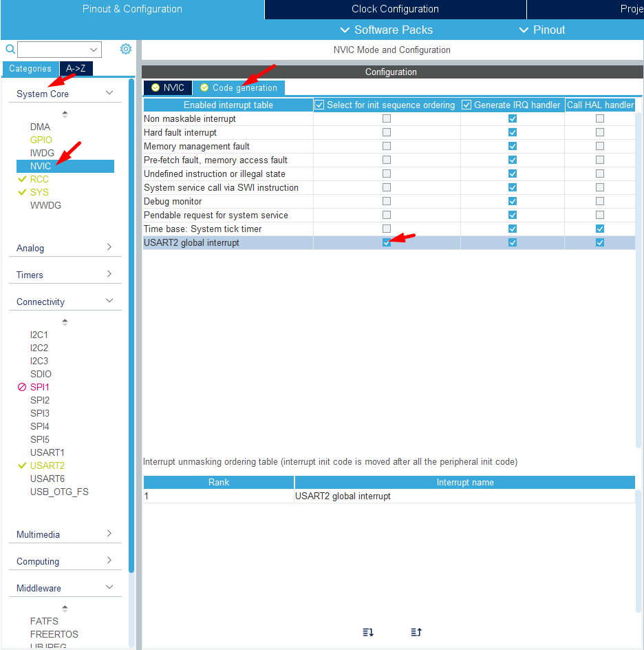Switch to the Clock Configuration tab
Image resolution: width=644 pixels, height=650 pixels.
click(x=395, y=9)
